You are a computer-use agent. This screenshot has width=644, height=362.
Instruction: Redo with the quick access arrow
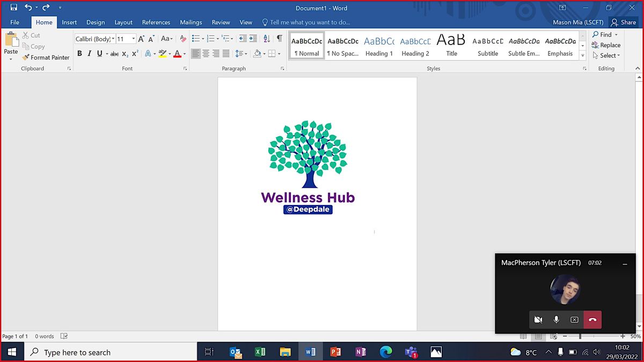tap(46, 8)
